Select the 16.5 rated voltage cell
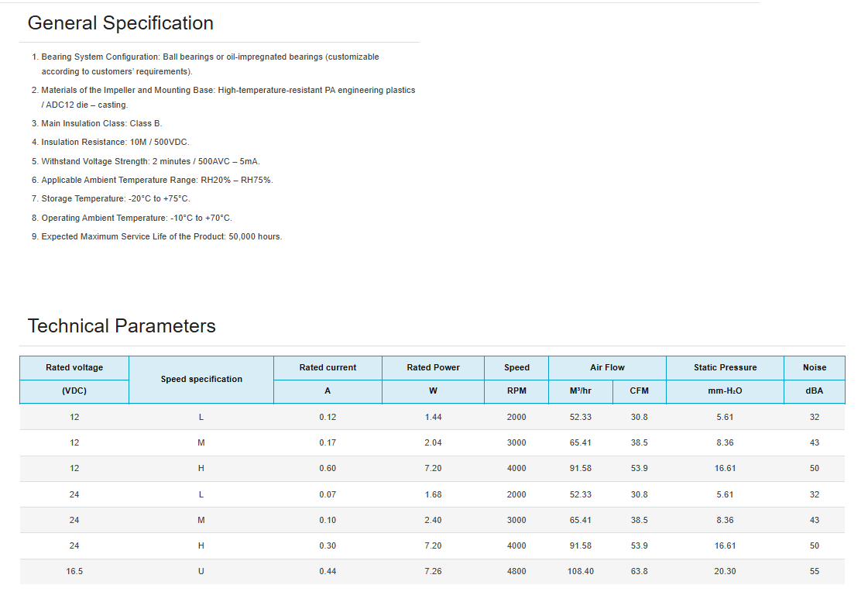The height and width of the screenshot is (616, 868). pos(74,572)
